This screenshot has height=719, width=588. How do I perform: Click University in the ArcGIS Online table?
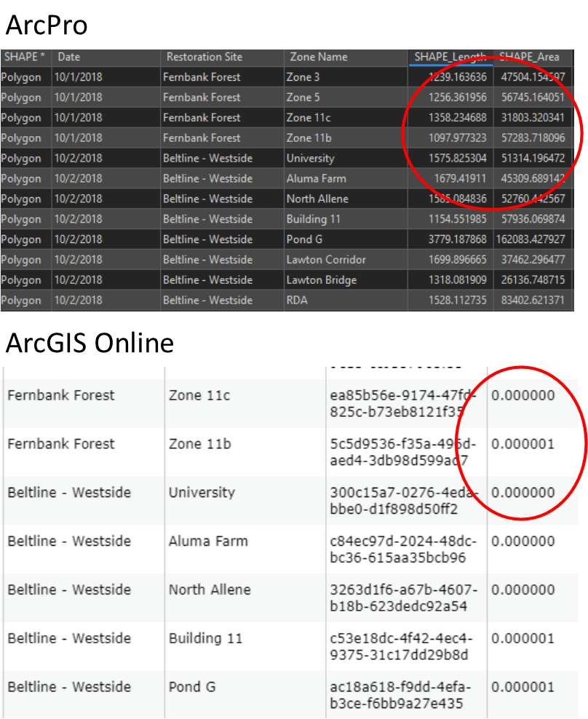pyautogui.click(x=202, y=493)
